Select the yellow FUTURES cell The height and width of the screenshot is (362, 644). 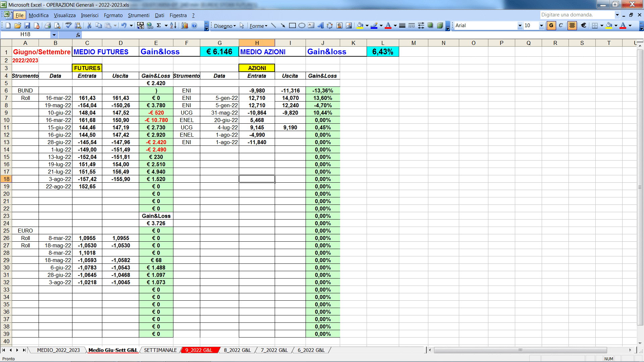(x=87, y=68)
